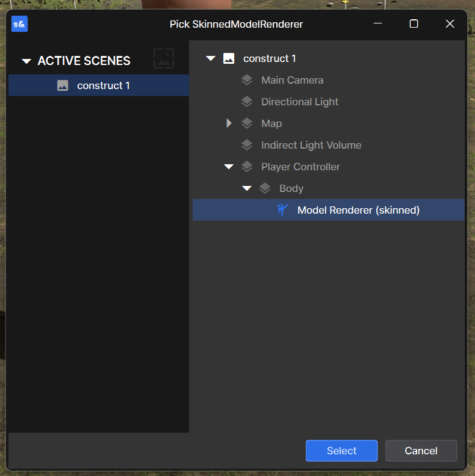
Task: Maximize the Pick SkinnedModelRenderer window
Action: 414,23
